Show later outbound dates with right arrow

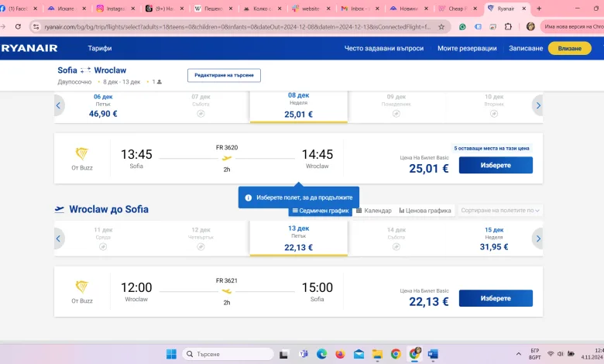538,105
